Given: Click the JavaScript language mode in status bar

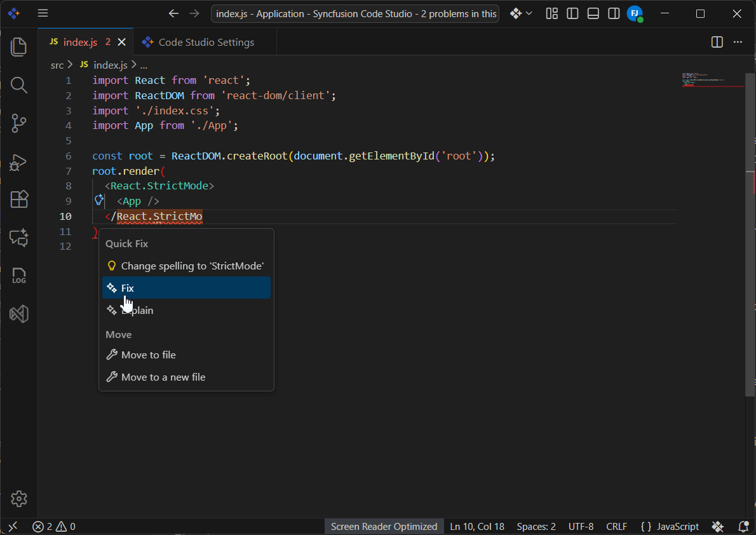Looking at the screenshot, I should (x=670, y=526).
